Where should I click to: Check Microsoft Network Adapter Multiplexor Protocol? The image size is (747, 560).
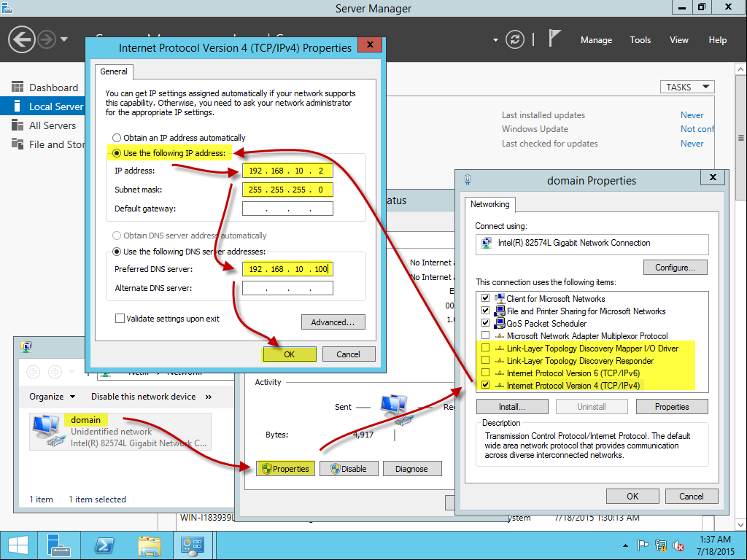[485, 335]
